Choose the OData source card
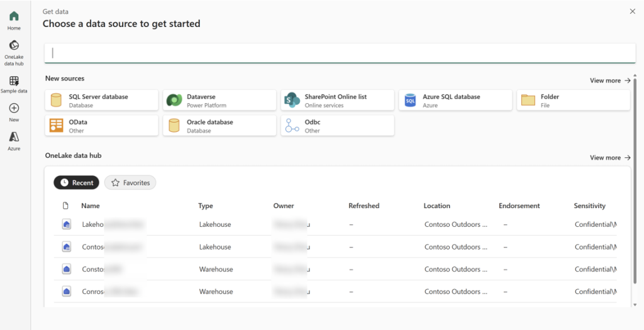 101,126
